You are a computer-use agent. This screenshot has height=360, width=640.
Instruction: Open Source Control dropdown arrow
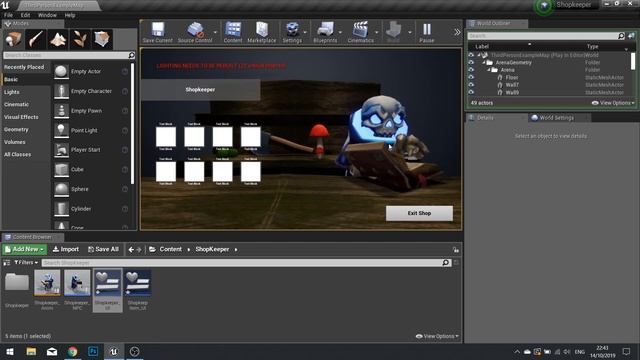click(216, 32)
